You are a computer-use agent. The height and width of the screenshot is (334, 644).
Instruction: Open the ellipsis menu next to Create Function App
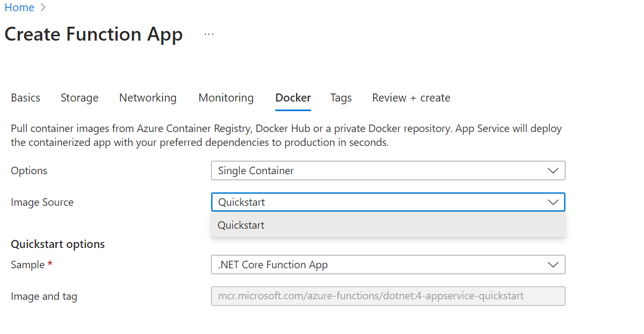point(208,34)
